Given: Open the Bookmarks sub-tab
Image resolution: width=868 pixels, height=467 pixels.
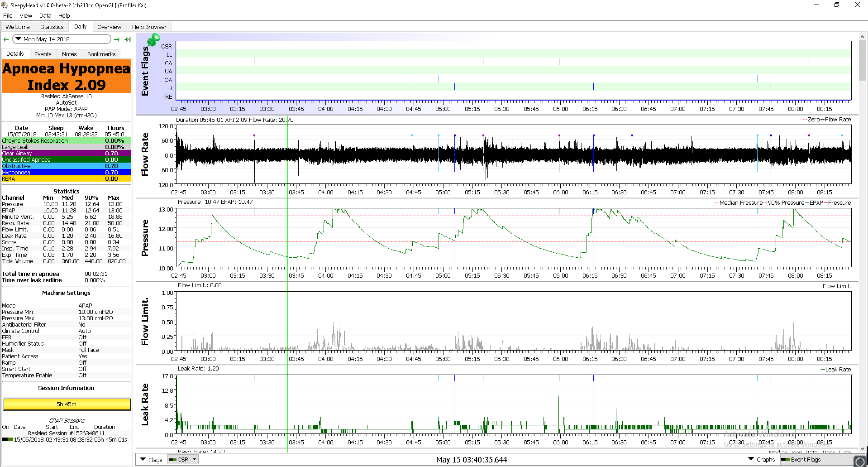Looking at the screenshot, I should (x=101, y=54).
